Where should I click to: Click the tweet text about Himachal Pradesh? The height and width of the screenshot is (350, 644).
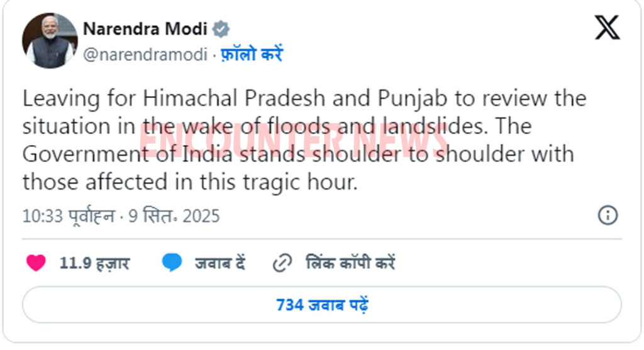click(x=304, y=99)
